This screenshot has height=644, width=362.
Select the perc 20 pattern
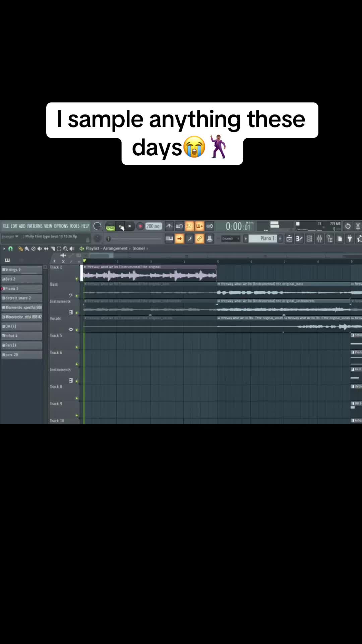(x=22, y=355)
